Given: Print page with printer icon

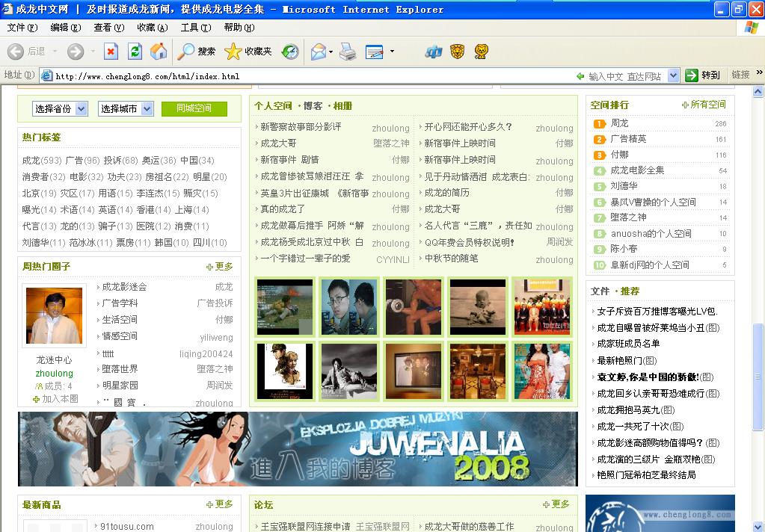Looking at the screenshot, I should [x=348, y=52].
